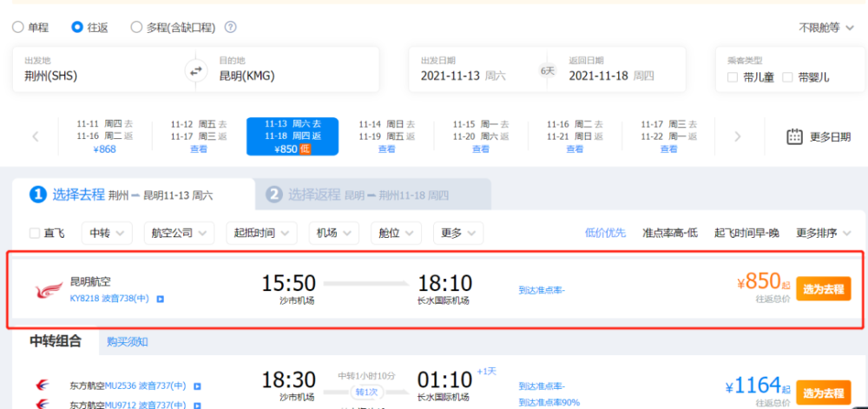The height and width of the screenshot is (409, 868).
Task: Enable the 带儿童 checkbox
Action: click(733, 77)
